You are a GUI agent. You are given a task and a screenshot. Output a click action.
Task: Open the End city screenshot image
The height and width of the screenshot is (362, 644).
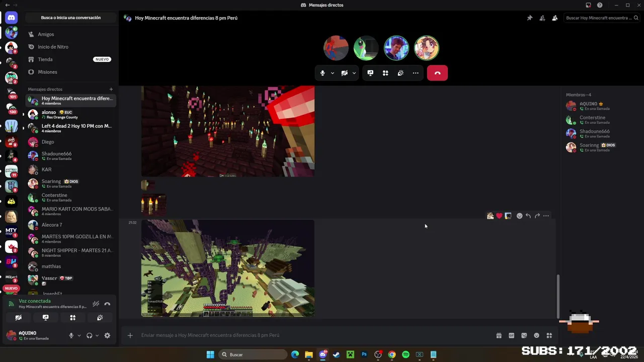point(228,268)
